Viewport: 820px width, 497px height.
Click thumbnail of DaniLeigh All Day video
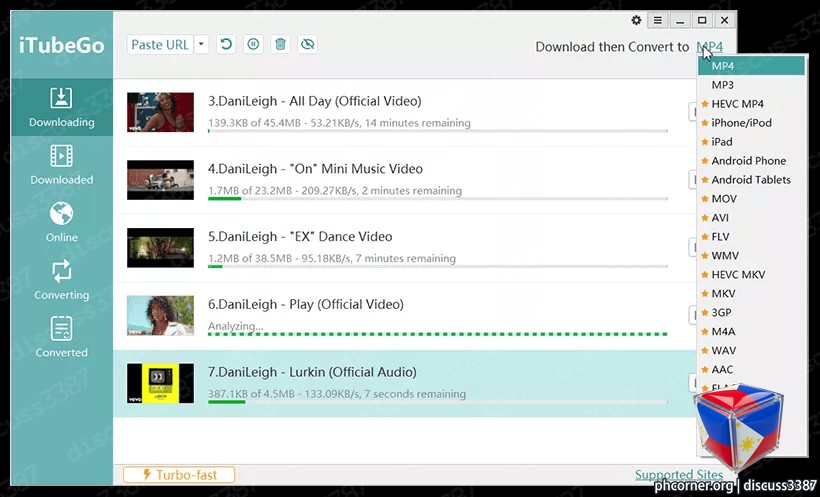pyautogui.click(x=161, y=112)
